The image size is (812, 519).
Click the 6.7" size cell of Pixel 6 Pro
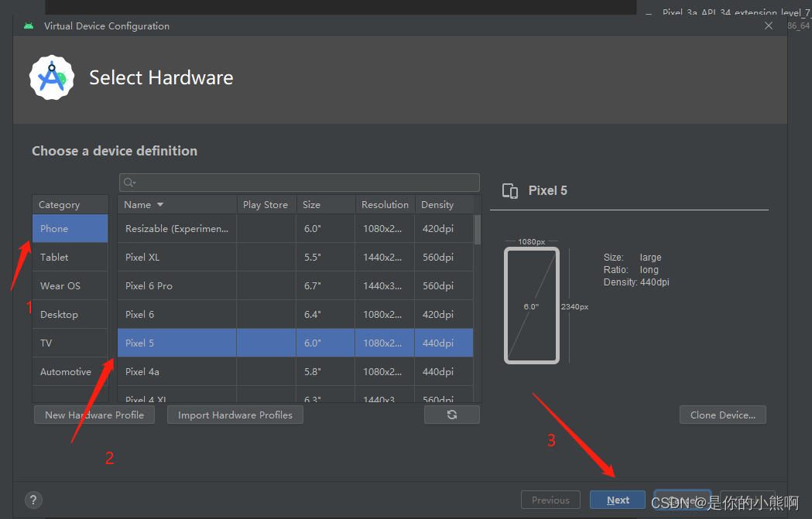326,285
